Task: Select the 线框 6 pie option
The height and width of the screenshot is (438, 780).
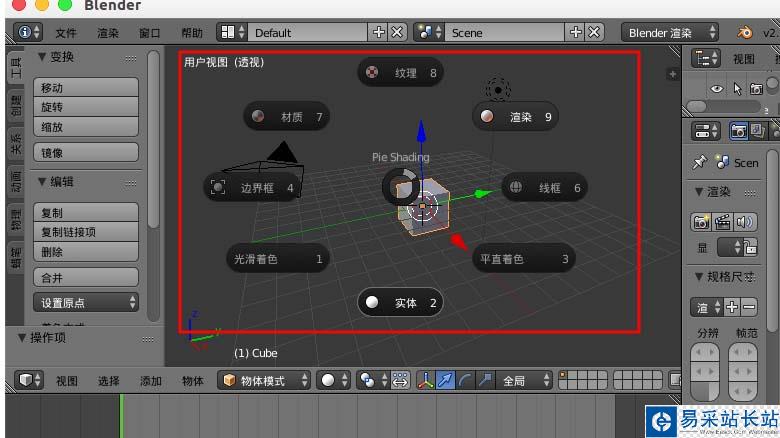Action: [544, 188]
